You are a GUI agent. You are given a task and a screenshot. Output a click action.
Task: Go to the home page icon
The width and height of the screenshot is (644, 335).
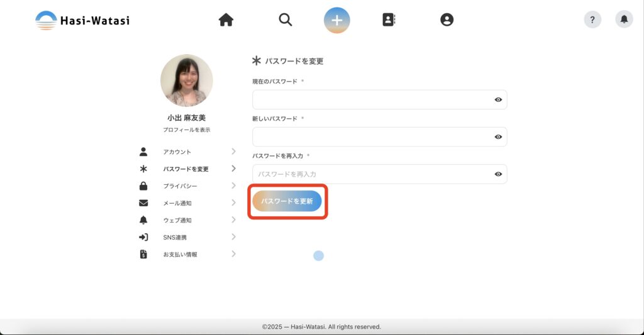pyautogui.click(x=226, y=20)
